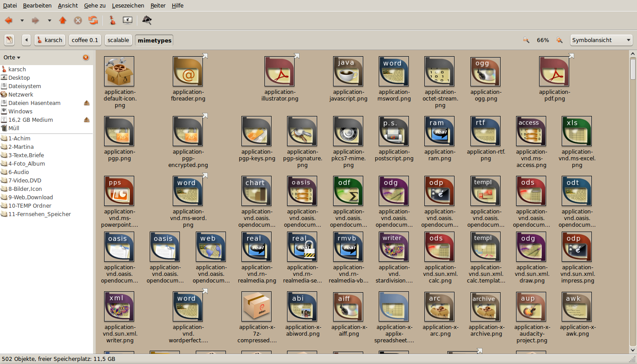The height and width of the screenshot is (364, 637).
Task: Click the 66% zoom level label
Action: (543, 40)
